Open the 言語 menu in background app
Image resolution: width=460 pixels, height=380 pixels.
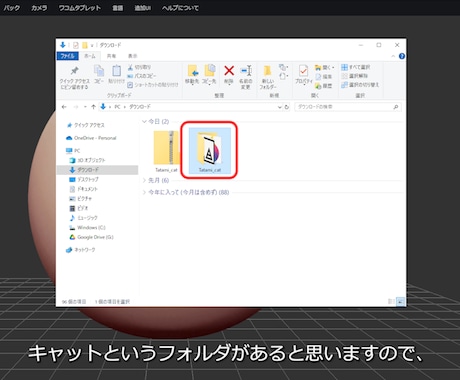117,8
